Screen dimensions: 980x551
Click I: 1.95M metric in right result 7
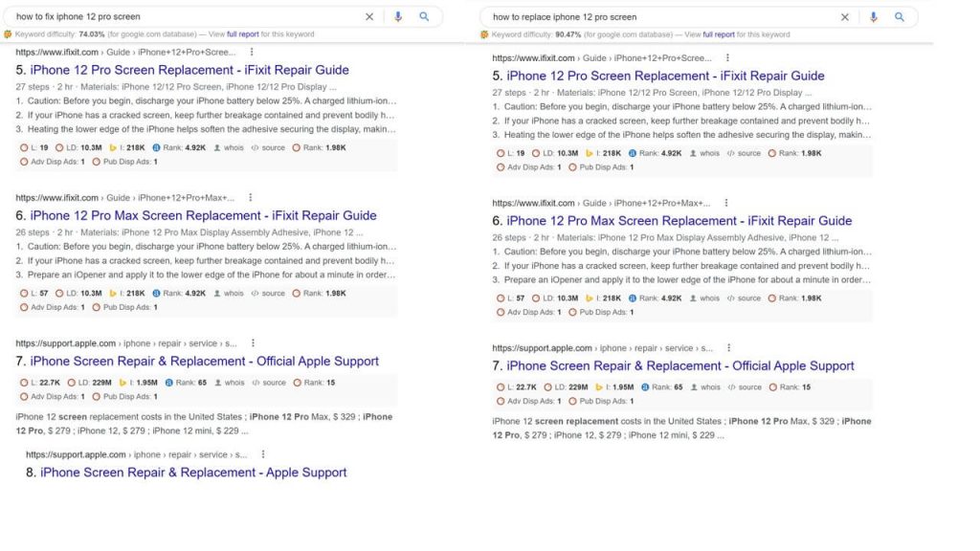(x=614, y=387)
